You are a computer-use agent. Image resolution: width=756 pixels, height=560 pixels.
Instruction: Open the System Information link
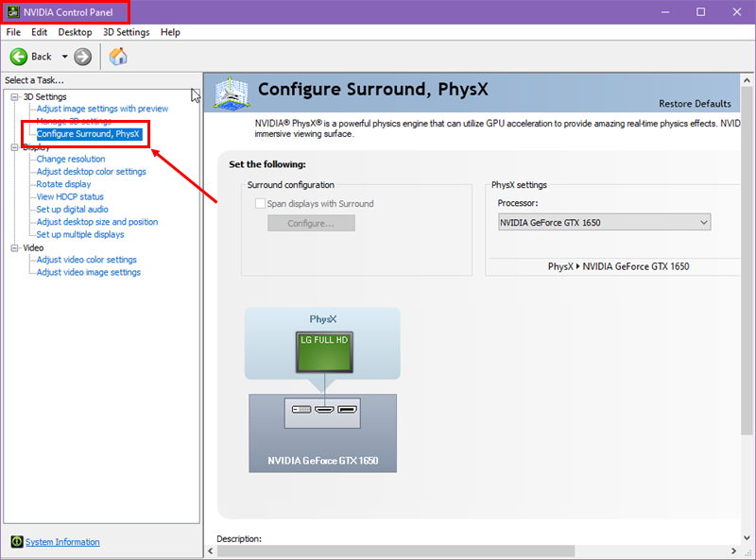pos(62,542)
